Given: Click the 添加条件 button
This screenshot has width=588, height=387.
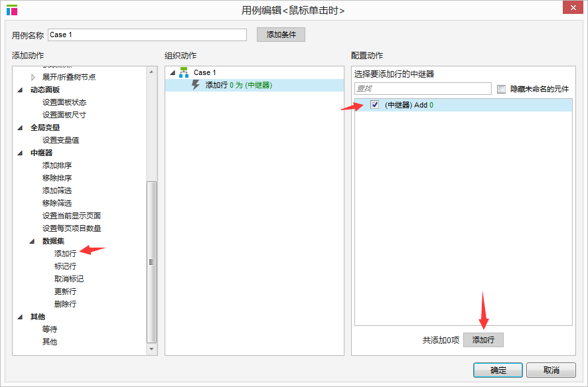Looking at the screenshot, I should (281, 35).
